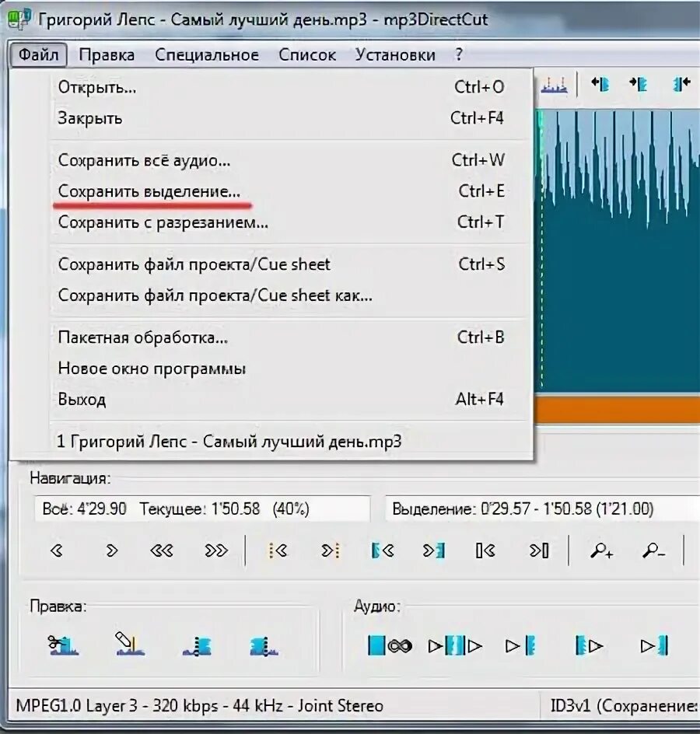
Task: Click the ID3v1 status bar entry
Action: click(x=624, y=705)
